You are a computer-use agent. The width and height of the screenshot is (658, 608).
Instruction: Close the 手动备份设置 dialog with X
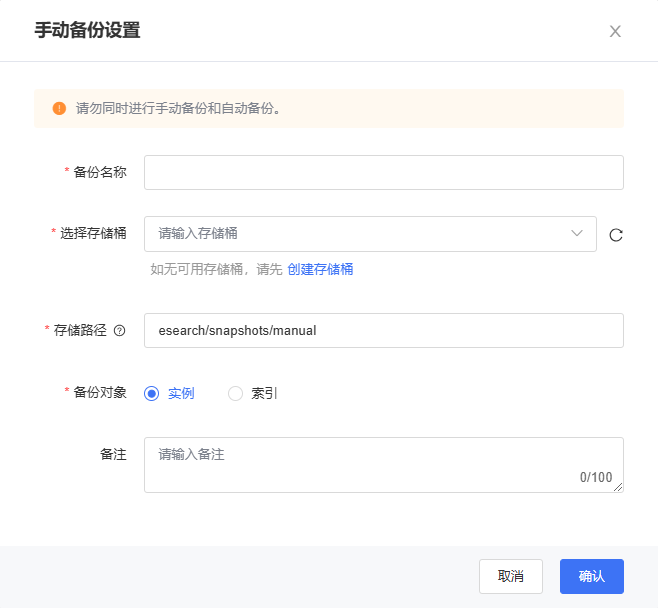(615, 31)
